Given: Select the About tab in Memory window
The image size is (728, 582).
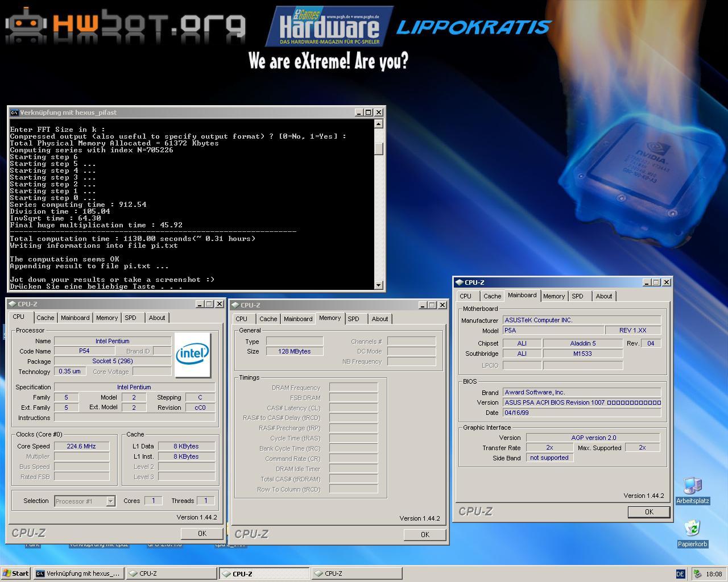Looking at the screenshot, I should (380, 319).
